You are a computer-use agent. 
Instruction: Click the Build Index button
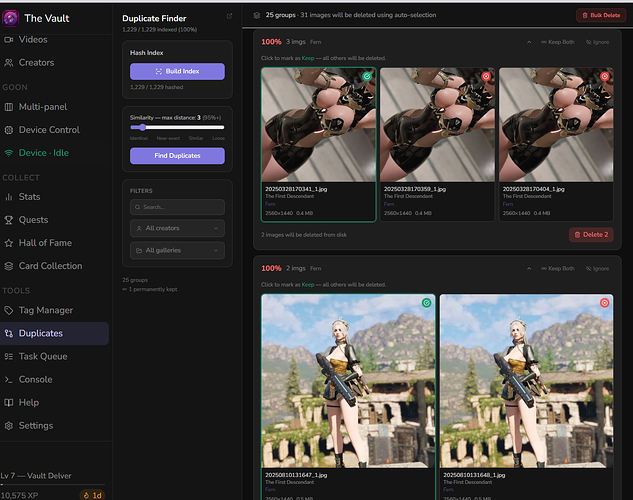[177, 71]
